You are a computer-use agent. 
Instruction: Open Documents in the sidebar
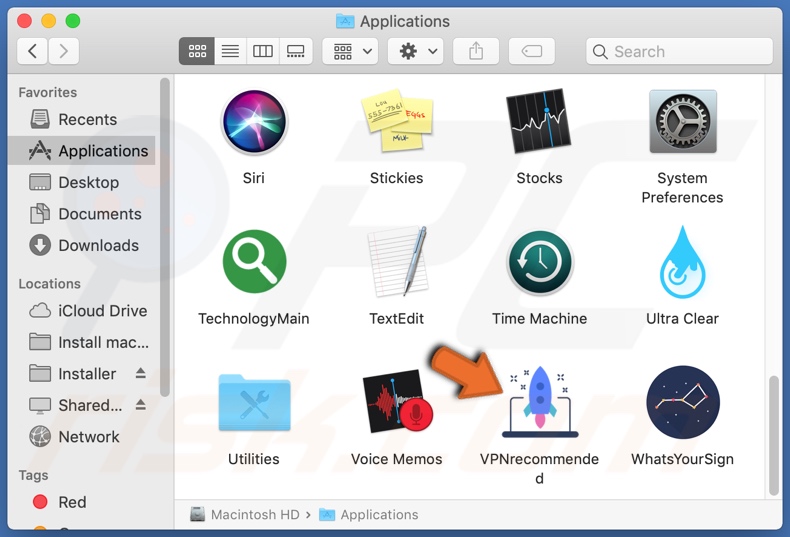(82, 214)
